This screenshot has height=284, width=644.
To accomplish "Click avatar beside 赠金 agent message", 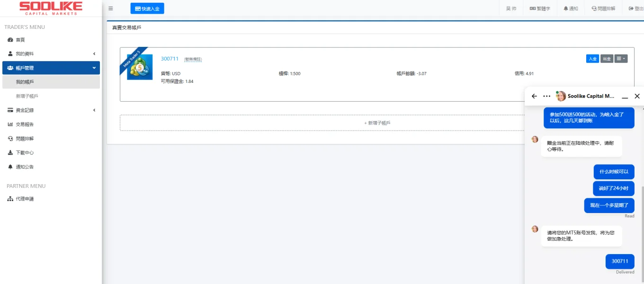I will 535,140.
